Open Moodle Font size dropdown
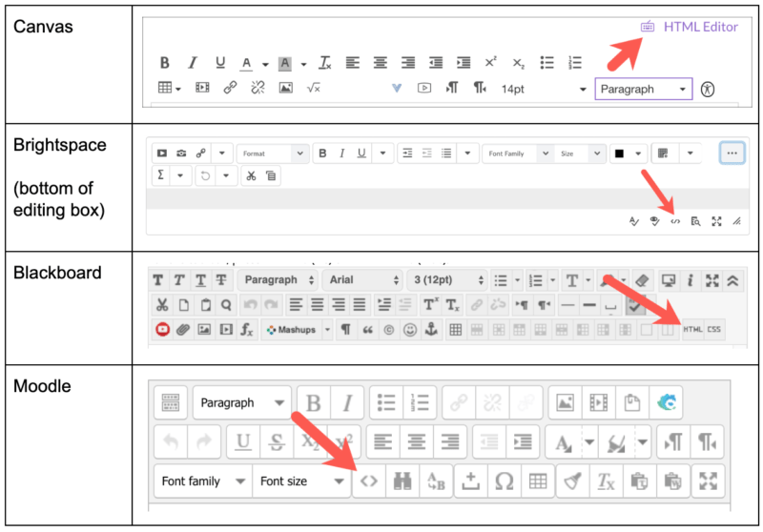This screenshot has height=532, width=763. 301,481
